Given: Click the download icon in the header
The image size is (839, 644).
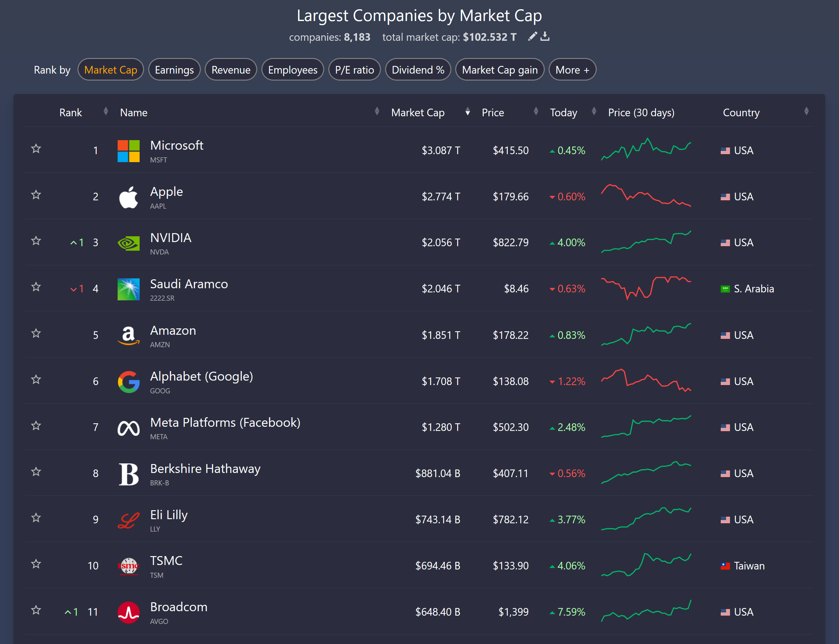Looking at the screenshot, I should (545, 36).
